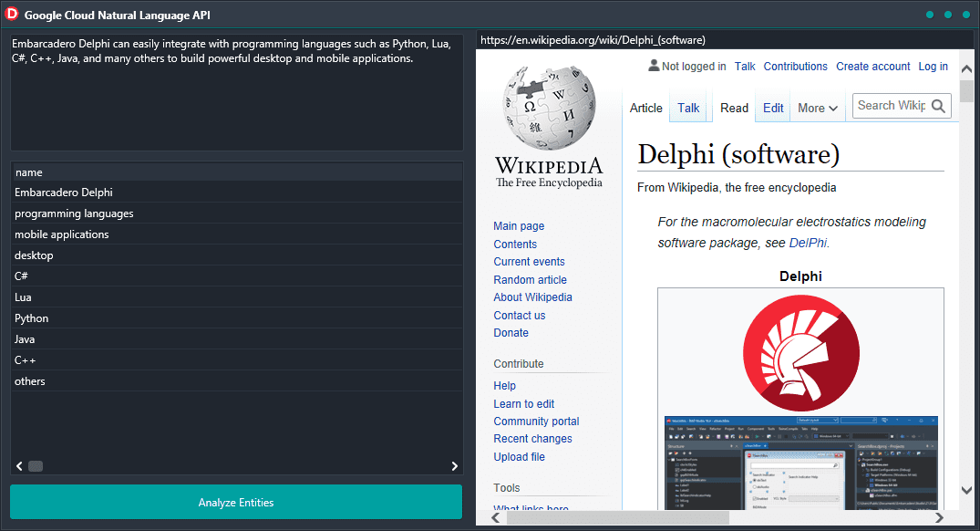980x531 pixels.
Task: Switch to the Talk tab beside Article
Action: (x=689, y=109)
